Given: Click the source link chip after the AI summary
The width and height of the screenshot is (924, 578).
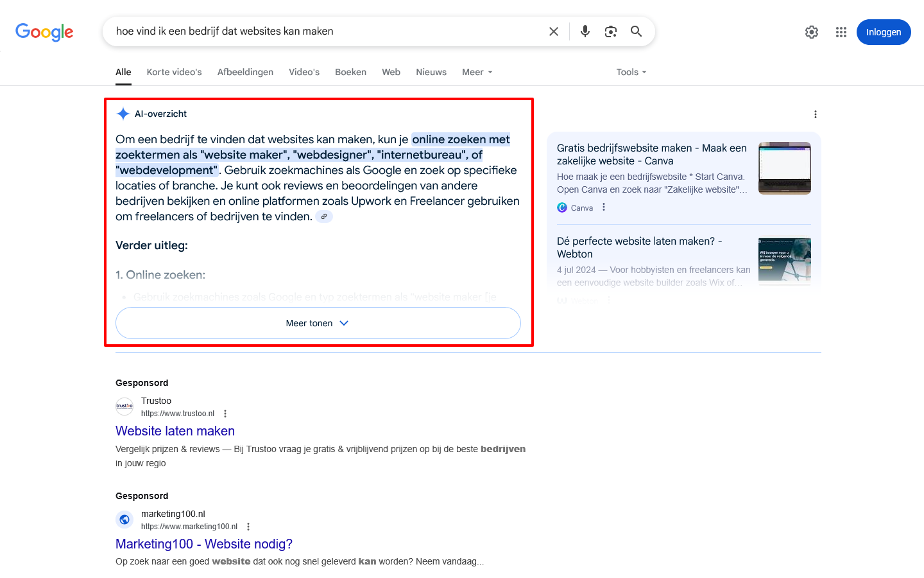Looking at the screenshot, I should tap(324, 217).
